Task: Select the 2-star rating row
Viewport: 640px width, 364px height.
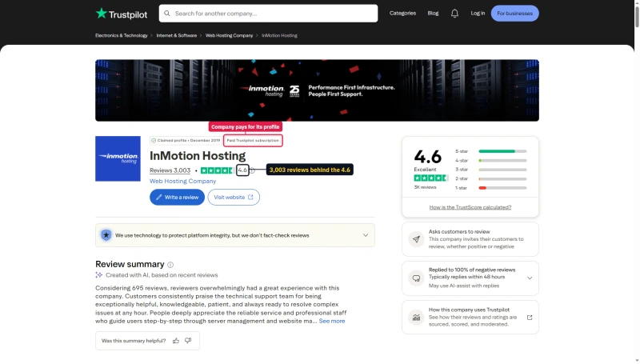Action: point(490,178)
